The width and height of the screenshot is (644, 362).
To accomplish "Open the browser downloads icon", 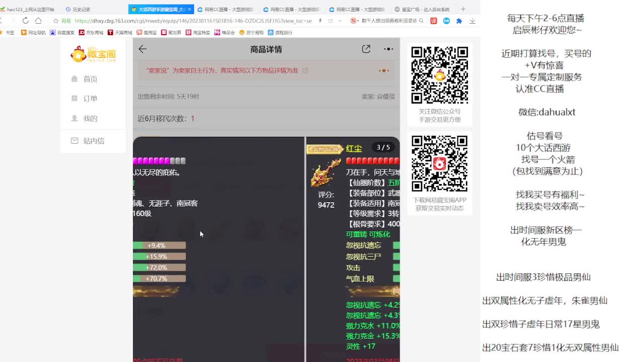I will (x=472, y=21).
